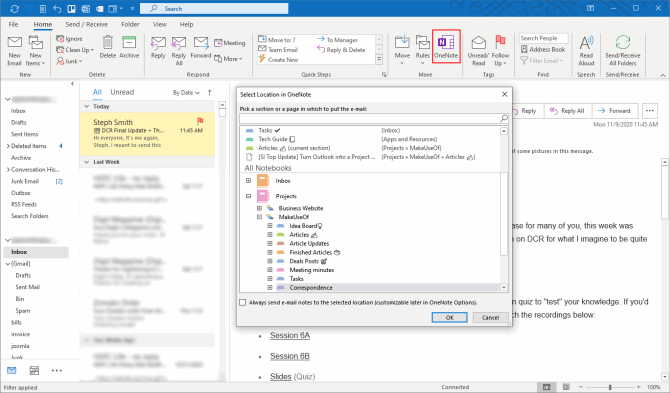Viewport: 670px width, 393px height.
Task: Open the Slides link
Action: click(281, 377)
